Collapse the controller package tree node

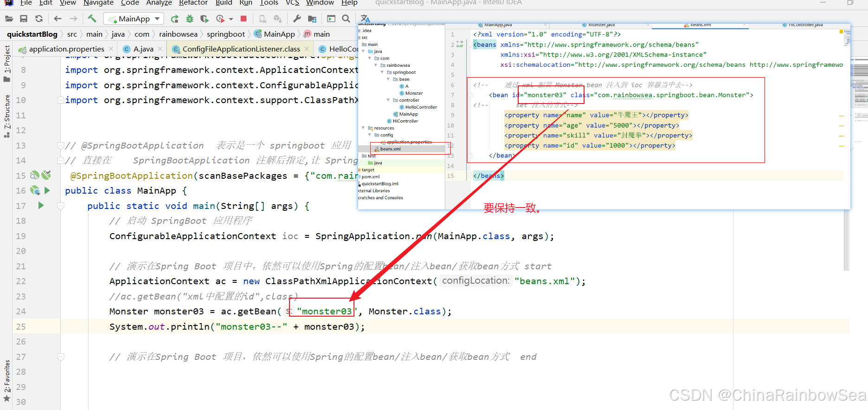(x=388, y=100)
